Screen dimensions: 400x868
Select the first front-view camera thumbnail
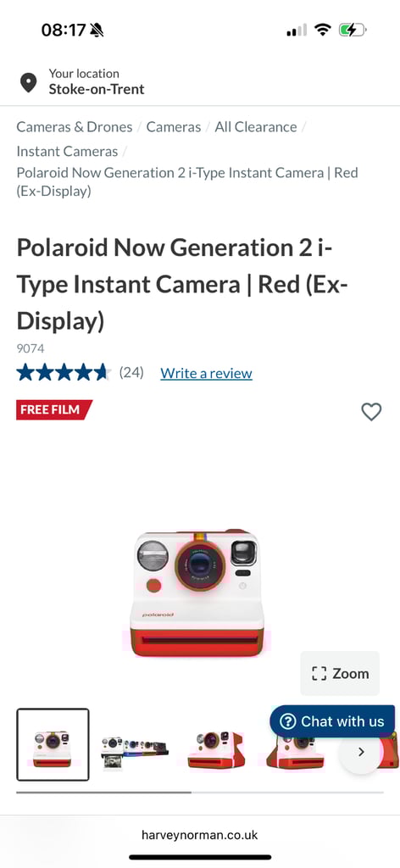53,744
